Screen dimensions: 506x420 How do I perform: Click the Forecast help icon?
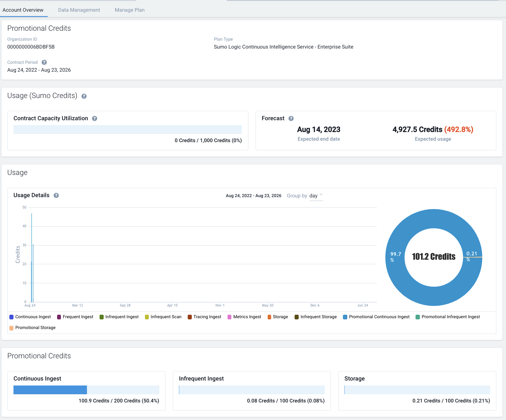click(x=291, y=118)
